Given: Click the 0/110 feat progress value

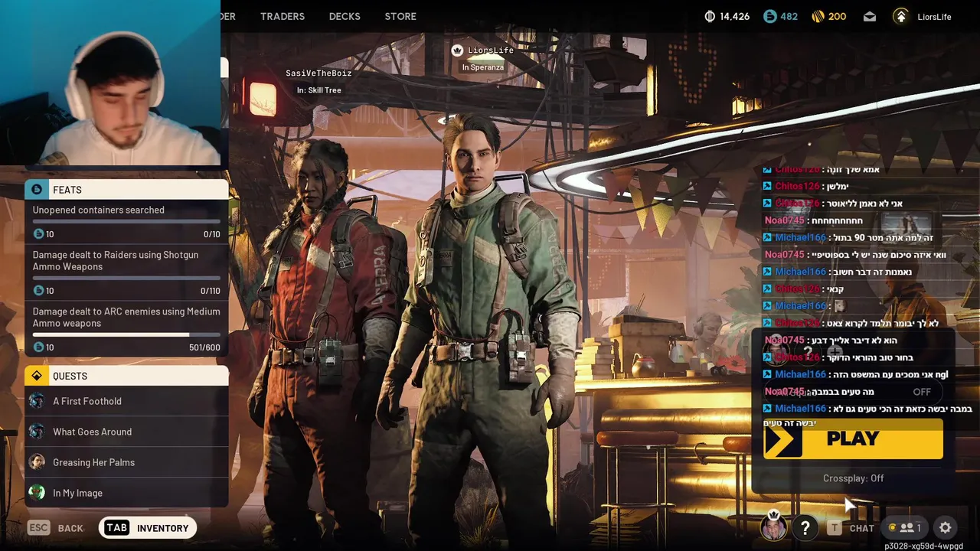Looking at the screenshot, I should coord(210,291).
